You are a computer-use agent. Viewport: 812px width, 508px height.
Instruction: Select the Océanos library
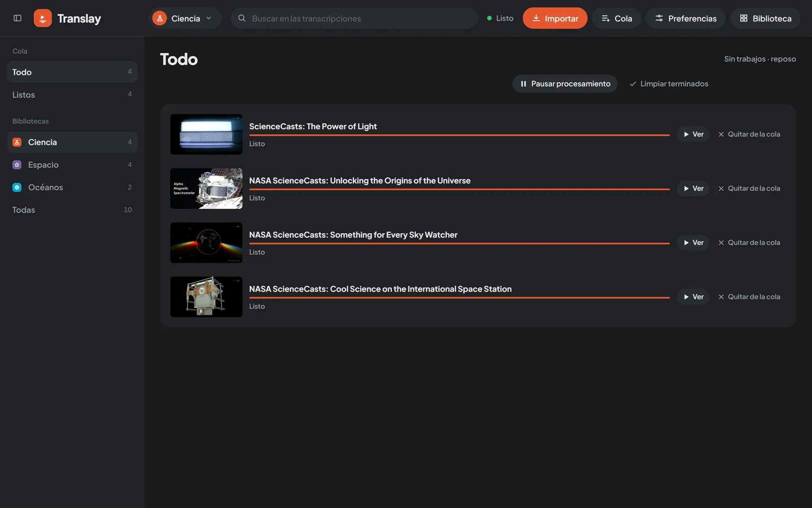point(72,187)
